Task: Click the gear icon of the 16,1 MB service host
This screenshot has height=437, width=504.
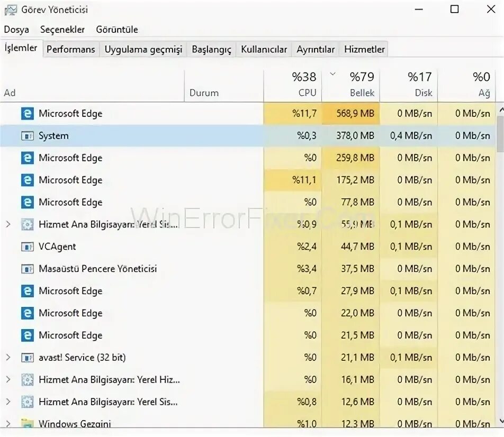Action: pos(28,380)
